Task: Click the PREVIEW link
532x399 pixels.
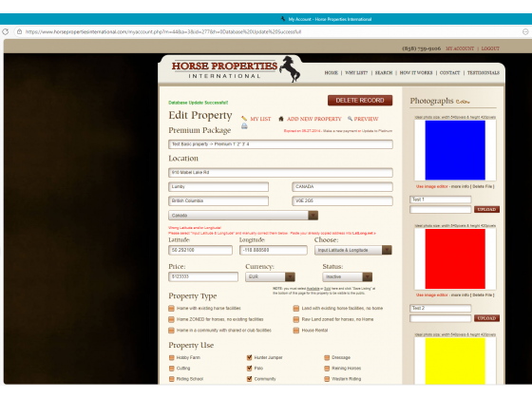Action: click(366, 119)
